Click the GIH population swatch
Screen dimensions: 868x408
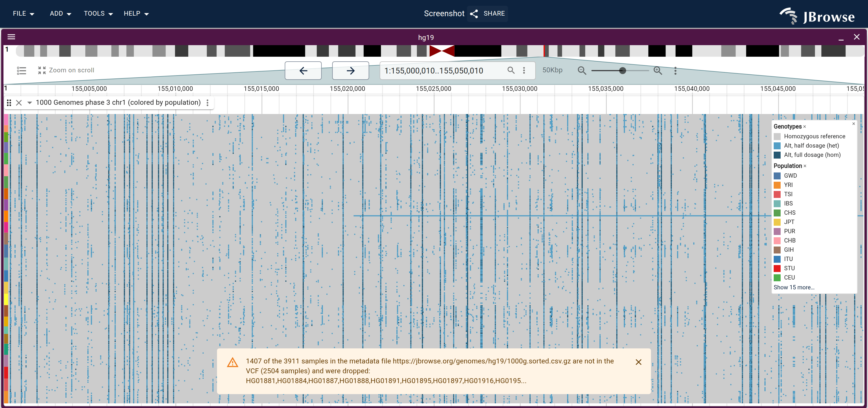pyautogui.click(x=777, y=250)
